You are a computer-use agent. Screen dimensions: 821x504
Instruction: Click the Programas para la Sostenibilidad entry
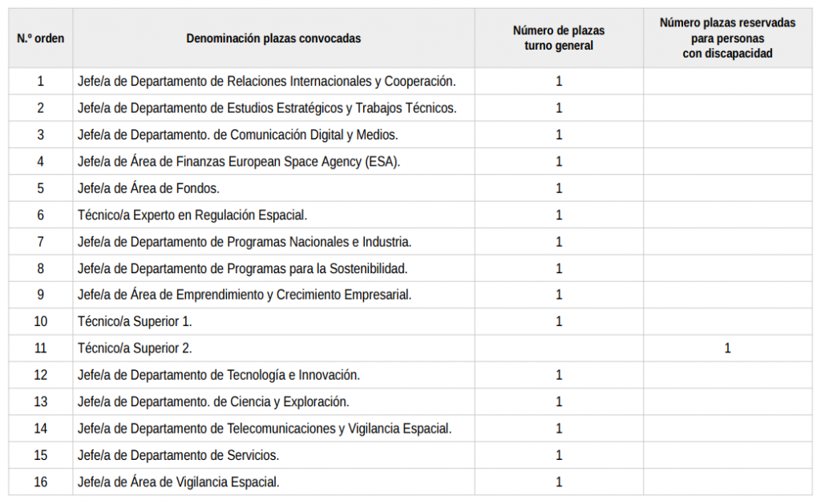243,268
